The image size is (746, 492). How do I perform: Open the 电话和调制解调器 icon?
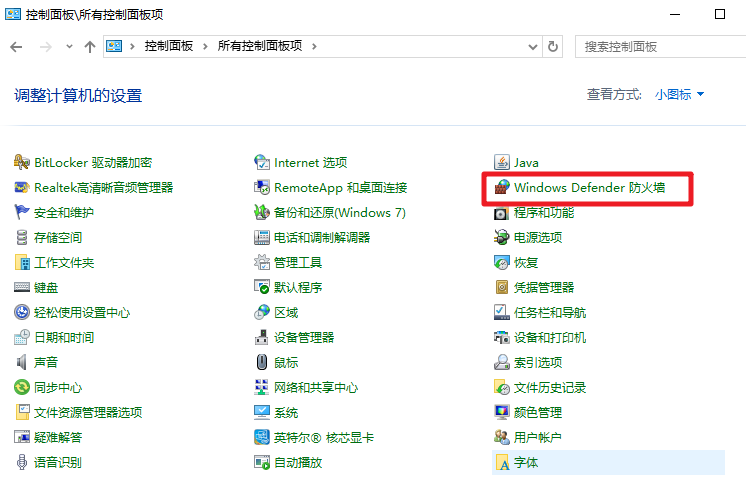[x=262, y=237]
